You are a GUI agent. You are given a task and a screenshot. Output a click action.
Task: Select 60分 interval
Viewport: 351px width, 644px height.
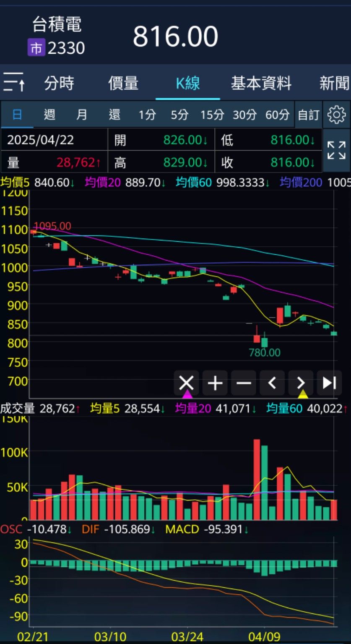pos(277,114)
